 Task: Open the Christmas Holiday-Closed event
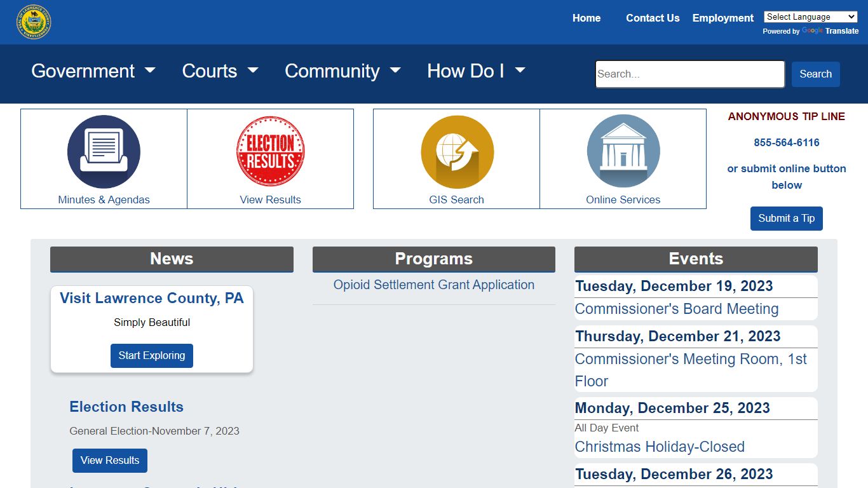pyautogui.click(x=660, y=447)
